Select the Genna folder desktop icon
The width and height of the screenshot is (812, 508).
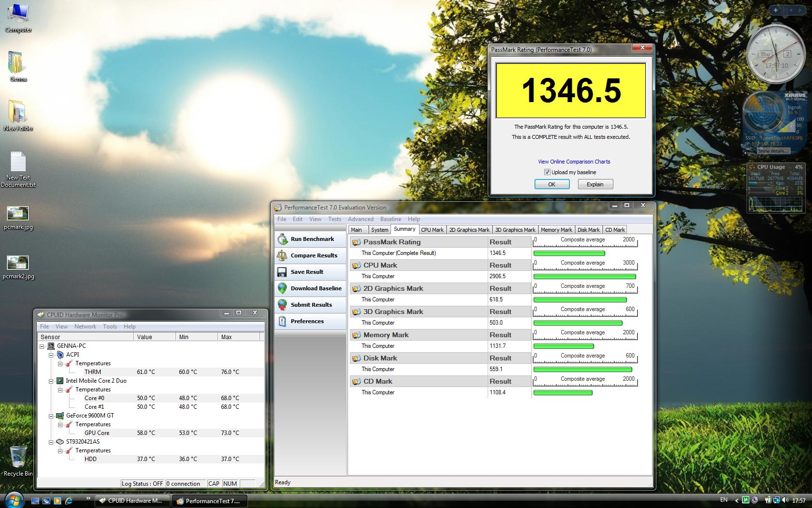tap(18, 67)
